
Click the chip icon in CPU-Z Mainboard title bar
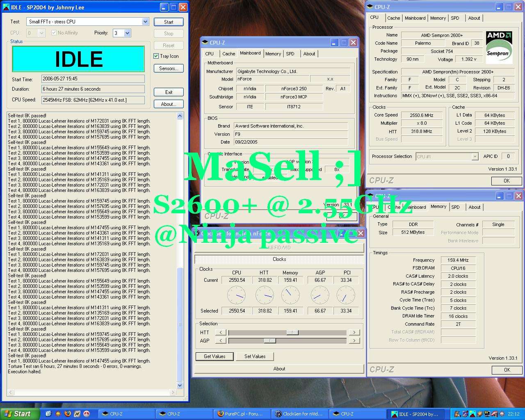coord(205,43)
